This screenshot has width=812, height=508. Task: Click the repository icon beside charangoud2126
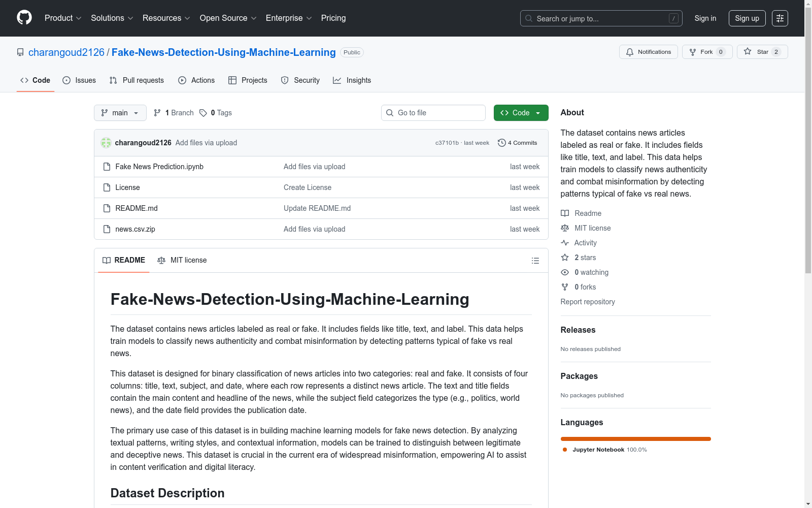click(20, 52)
